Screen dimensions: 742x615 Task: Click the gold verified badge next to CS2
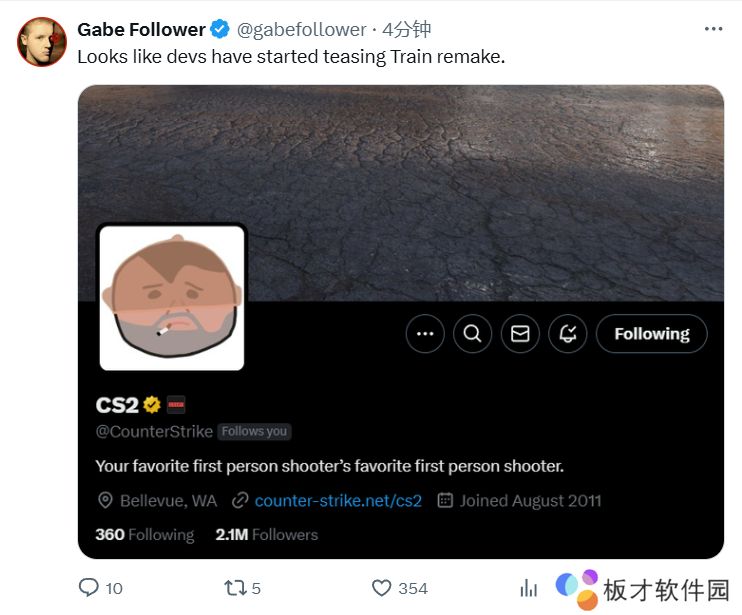point(152,405)
